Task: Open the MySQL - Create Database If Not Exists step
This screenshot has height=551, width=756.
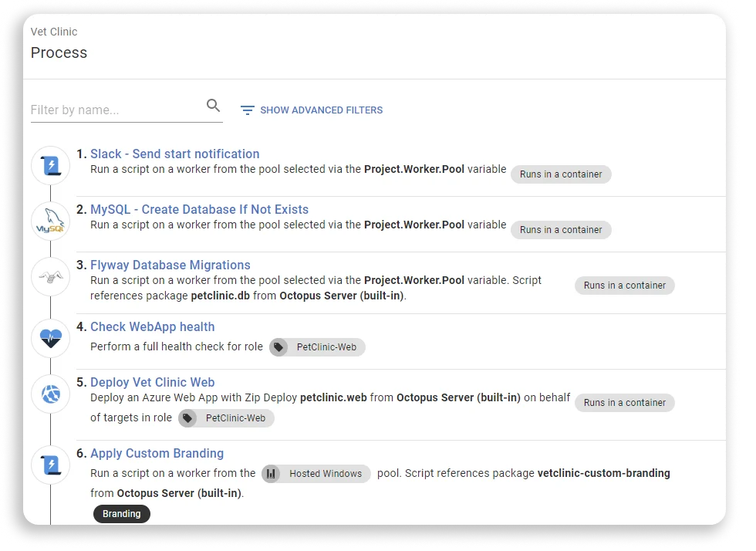Action: click(x=198, y=209)
